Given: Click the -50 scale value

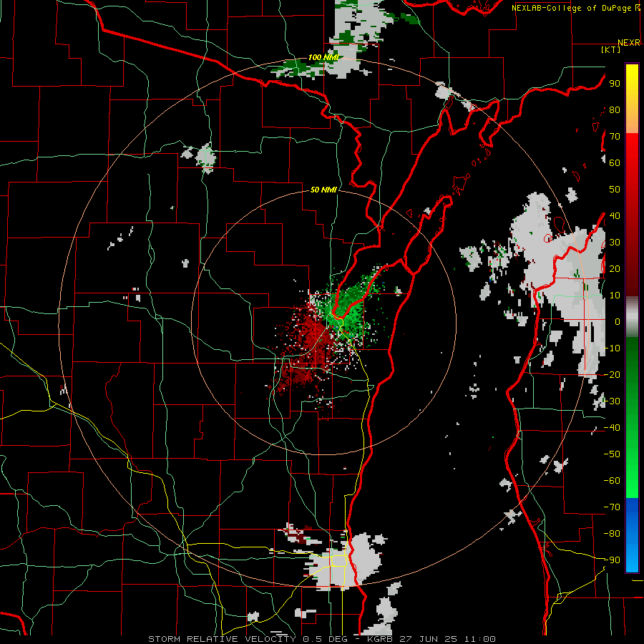Looking at the screenshot, I should point(612,454).
